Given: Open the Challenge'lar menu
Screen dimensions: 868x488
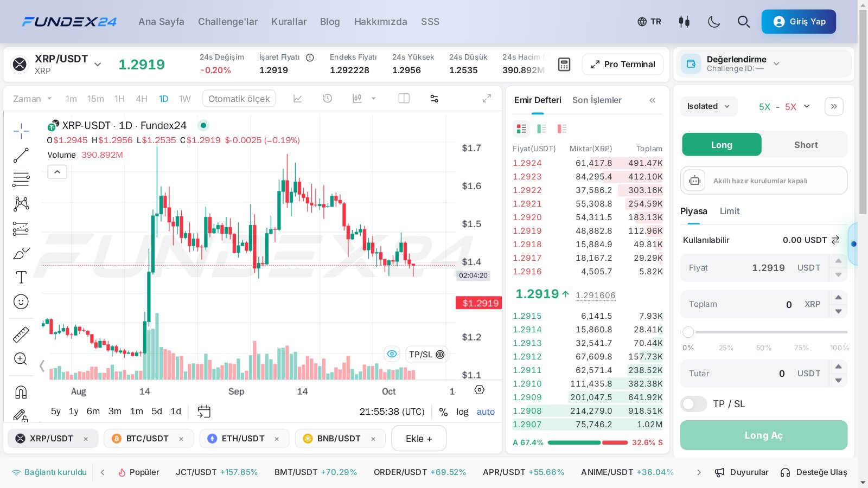Looking at the screenshot, I should click(x=228, y=22).
